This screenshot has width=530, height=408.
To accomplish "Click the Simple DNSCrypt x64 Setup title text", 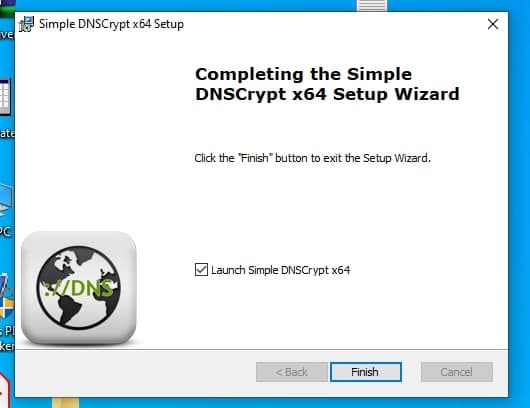I will coord(111,24).
